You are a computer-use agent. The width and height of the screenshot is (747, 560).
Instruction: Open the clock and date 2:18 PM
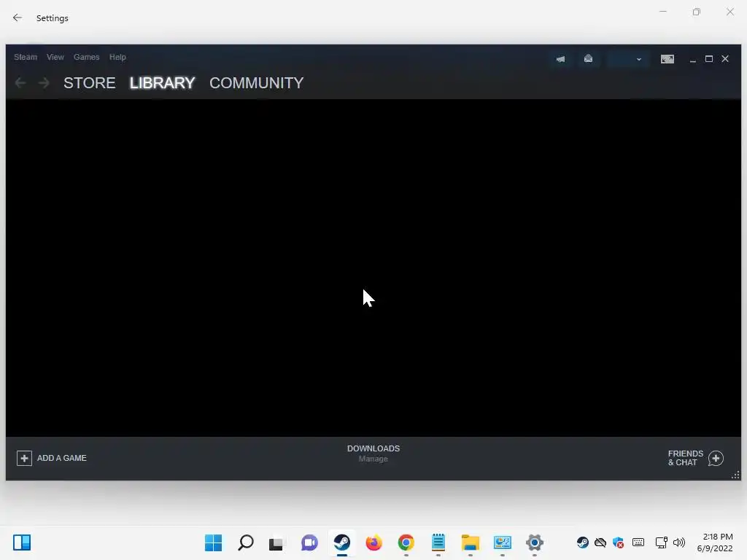point(715,542)
